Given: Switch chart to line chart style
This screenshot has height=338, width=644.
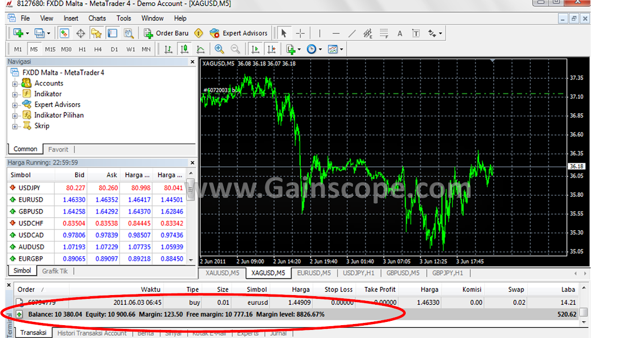Looking at the screenshot, I should click(x=201, y=49).
